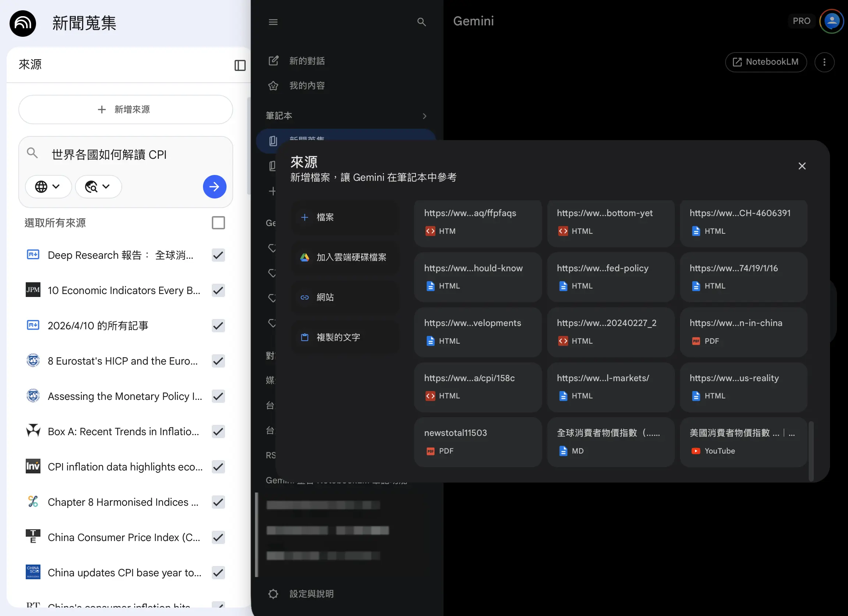This screenshot has height=616, width=848.
Task: Click the My Content icon
Action: [x=273, y=86]
